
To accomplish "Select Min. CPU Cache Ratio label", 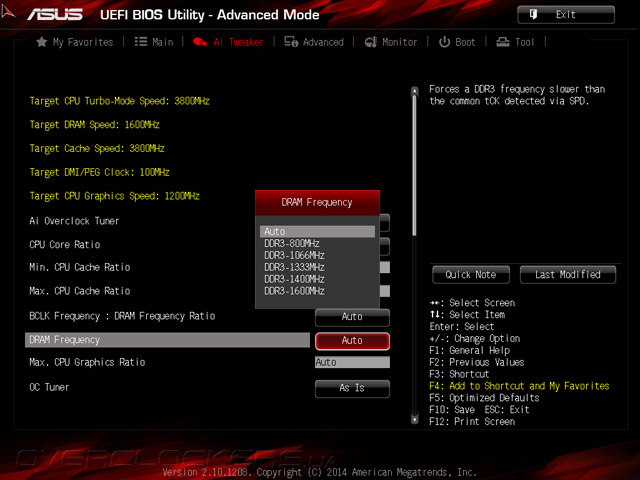I will click(x=80, y=267).
